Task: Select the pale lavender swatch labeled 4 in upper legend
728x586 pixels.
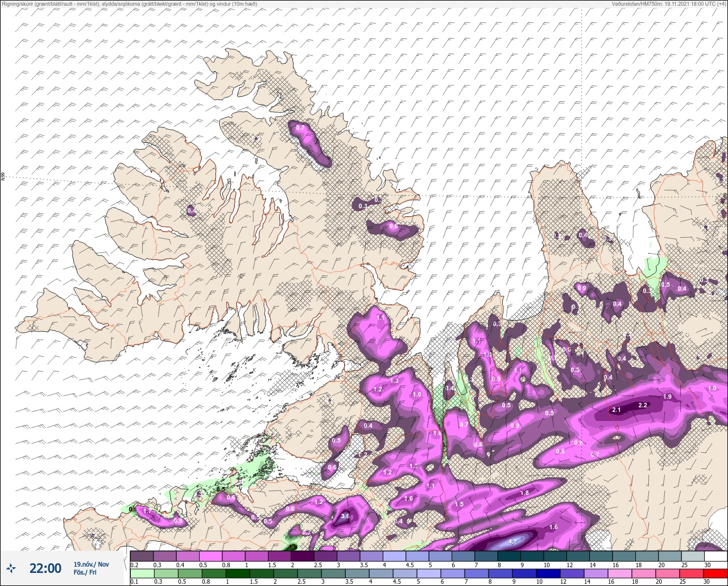Action: 394,556
